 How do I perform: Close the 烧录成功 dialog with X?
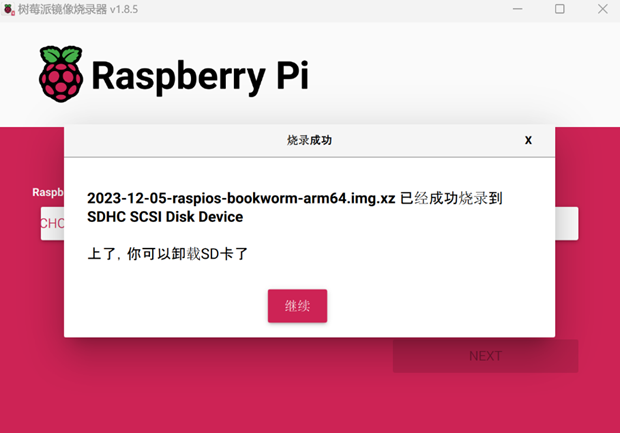click(528, 140)
